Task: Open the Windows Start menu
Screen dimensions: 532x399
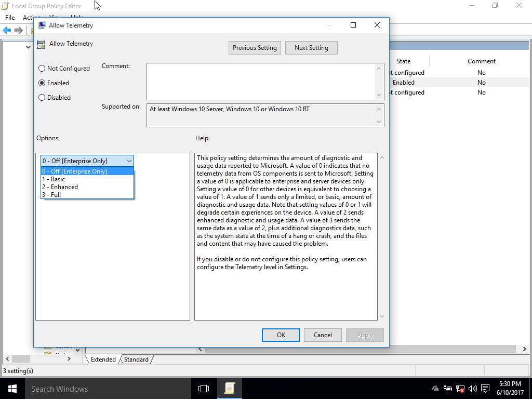Action: click(12, 389)
